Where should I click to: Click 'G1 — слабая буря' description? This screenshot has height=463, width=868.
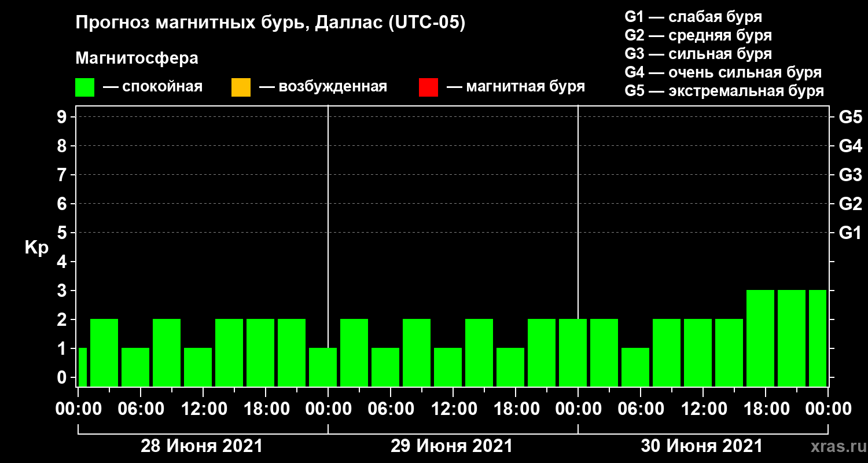point(693,17)
